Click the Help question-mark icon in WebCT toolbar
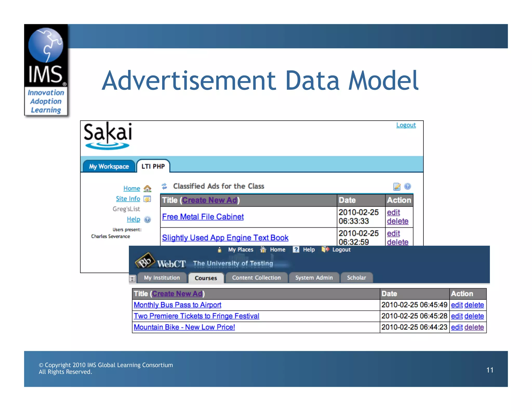532x411 pixels. click(296, 249)
